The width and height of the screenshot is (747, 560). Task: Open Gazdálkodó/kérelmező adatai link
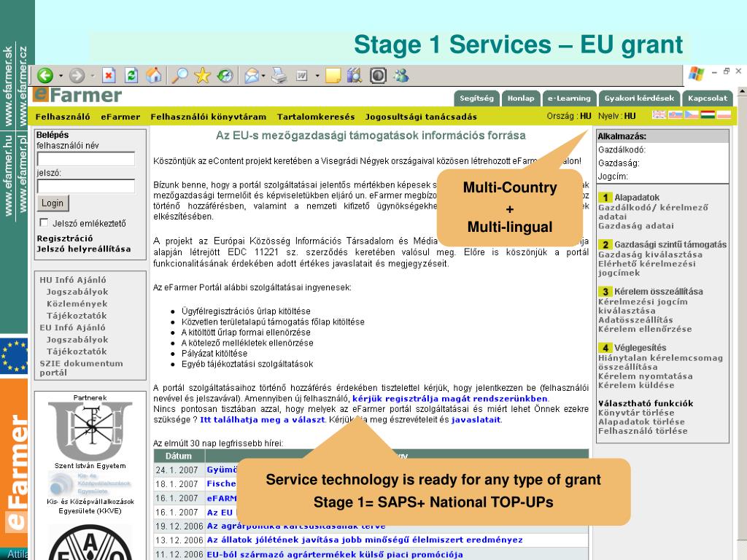(653, 212)
